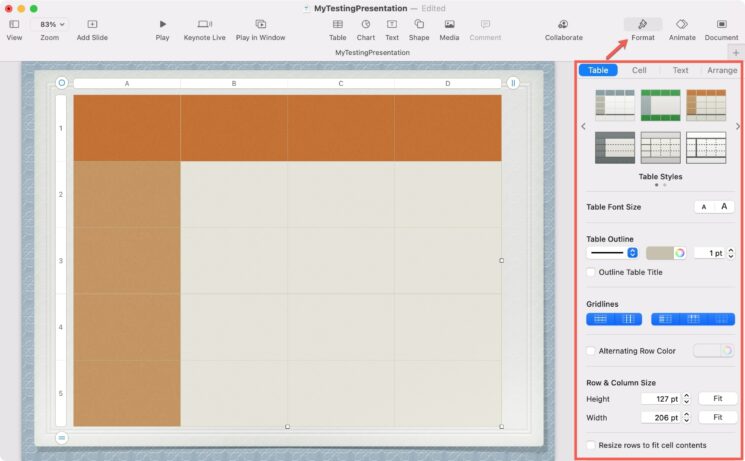Screen dimensions: 745x461
Task: Select column A header in table
Action: coord(127,84)
